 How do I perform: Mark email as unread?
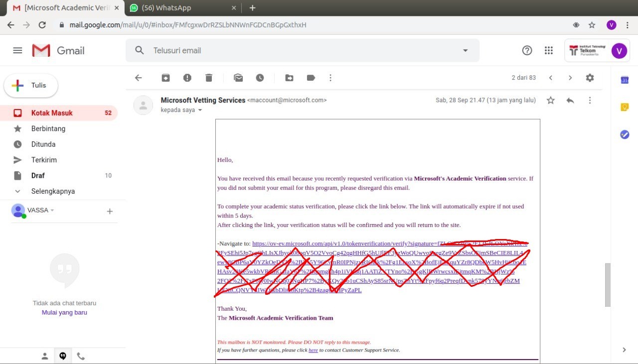pyautogui.click(x=238, y=78)
